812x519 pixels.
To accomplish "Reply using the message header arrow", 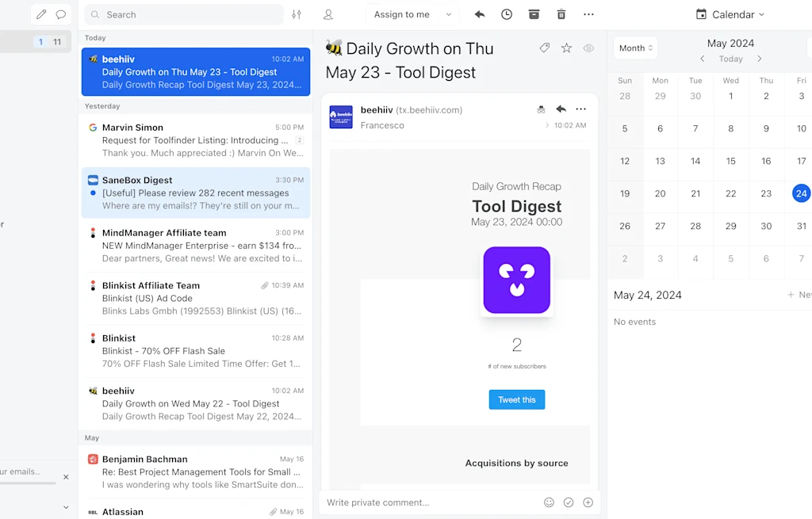I will pos(561,109).
